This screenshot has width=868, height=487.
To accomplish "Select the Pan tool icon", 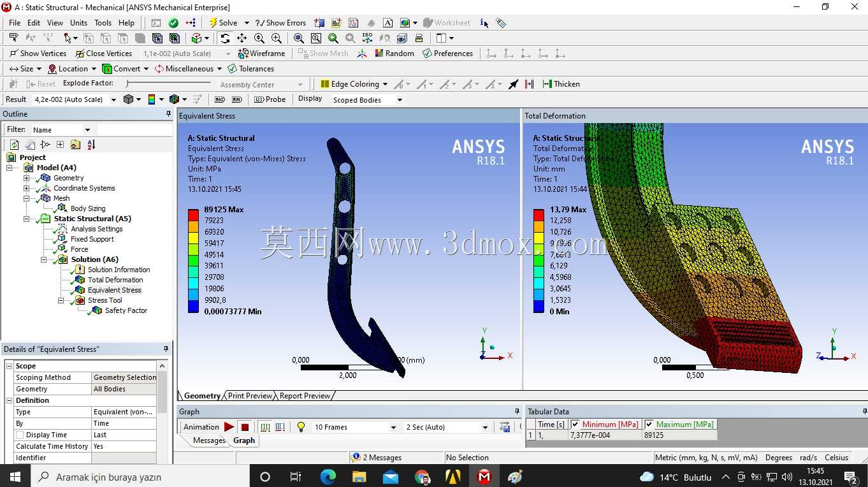I will click(242, 38).
